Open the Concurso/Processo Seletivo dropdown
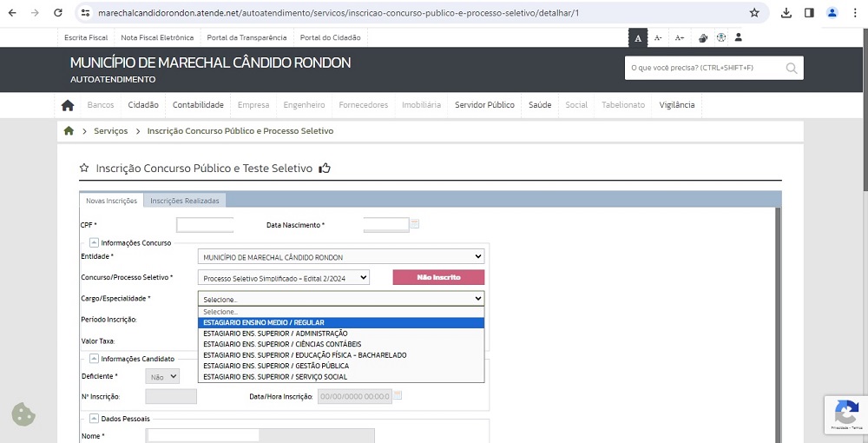Image resolution: width=868 pixels, height=443 pixels. tap(283, 278)
